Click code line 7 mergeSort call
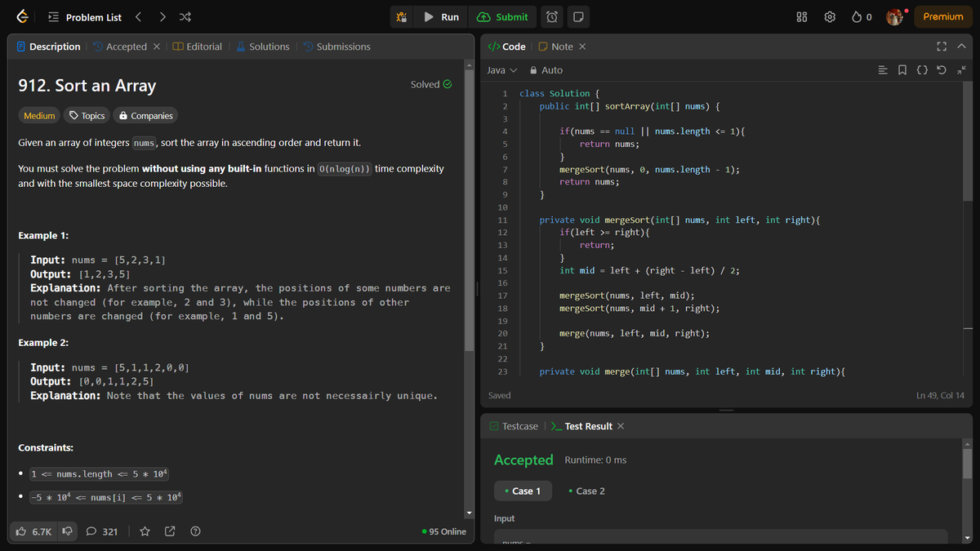This screenshot has width=980, height=551. point(649,170)
